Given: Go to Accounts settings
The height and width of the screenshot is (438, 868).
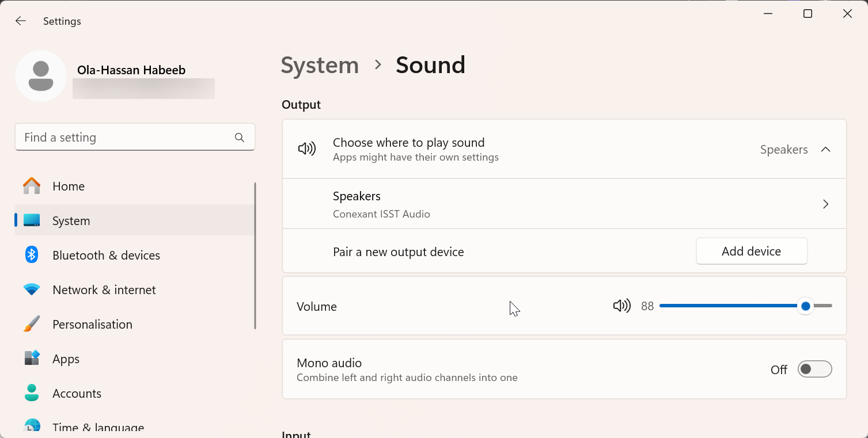Looking at the screenshot, I should 77,394.
